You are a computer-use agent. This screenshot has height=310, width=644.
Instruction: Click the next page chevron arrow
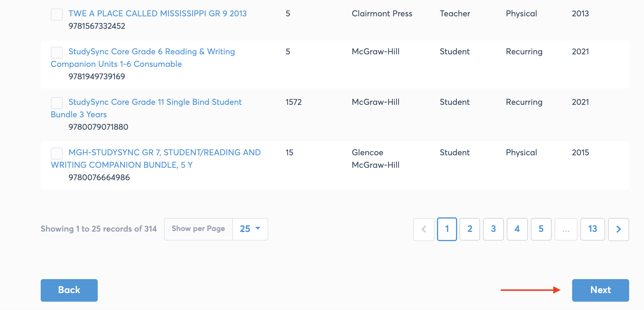point(618,229)
